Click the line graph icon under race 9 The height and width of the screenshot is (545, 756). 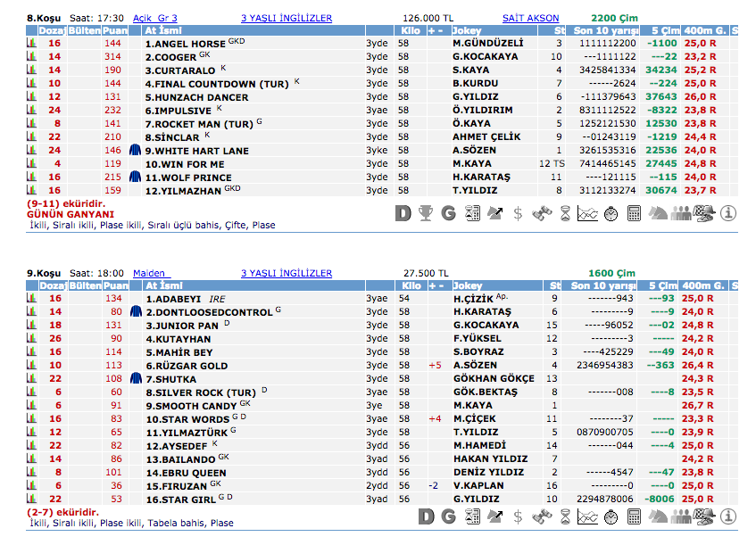point(587,517)
